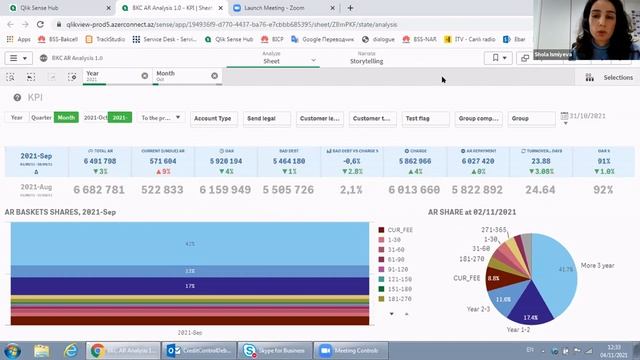The image size is (640, 360).
Task: Open the Customer le... filter
Action: [x=320, y=118]
